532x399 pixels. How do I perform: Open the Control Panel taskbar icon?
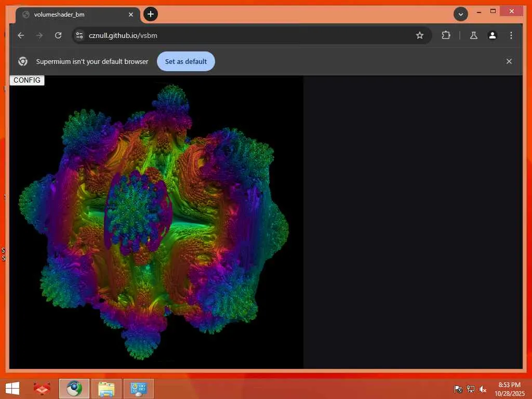(139, 389)
